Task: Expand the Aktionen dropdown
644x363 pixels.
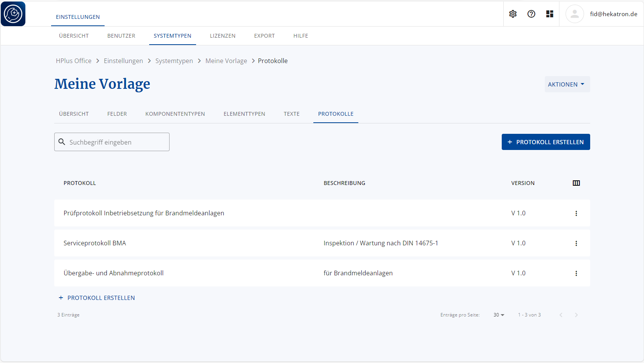Action: pos(567,84)
